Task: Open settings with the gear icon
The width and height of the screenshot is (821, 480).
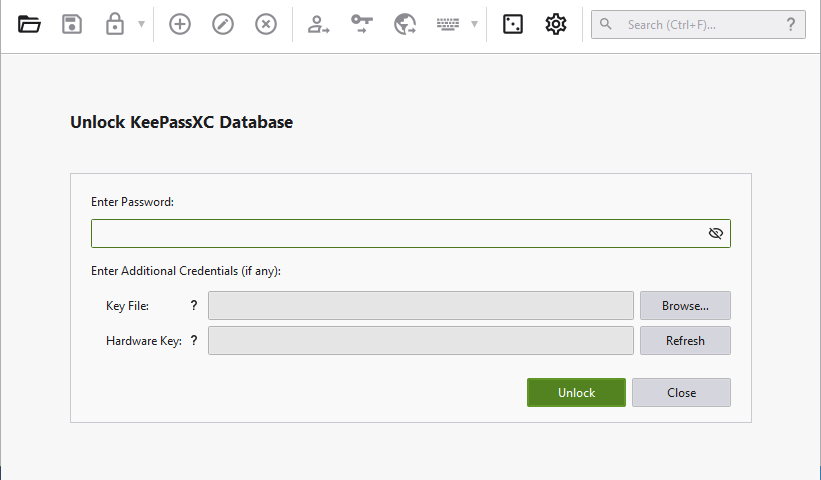Action: (556, 24)
